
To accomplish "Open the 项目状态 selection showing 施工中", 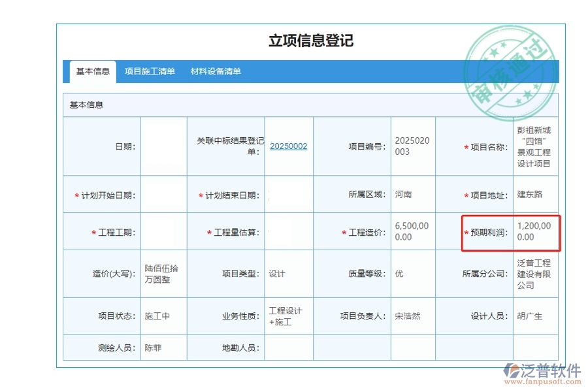I will 163,316.
